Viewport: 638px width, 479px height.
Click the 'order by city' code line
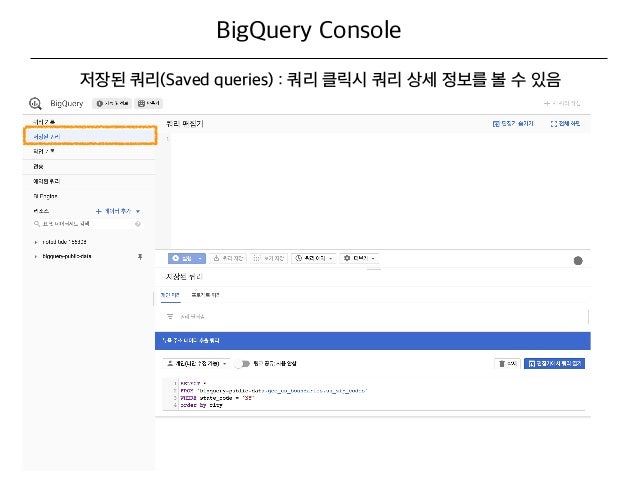[201, 405]
